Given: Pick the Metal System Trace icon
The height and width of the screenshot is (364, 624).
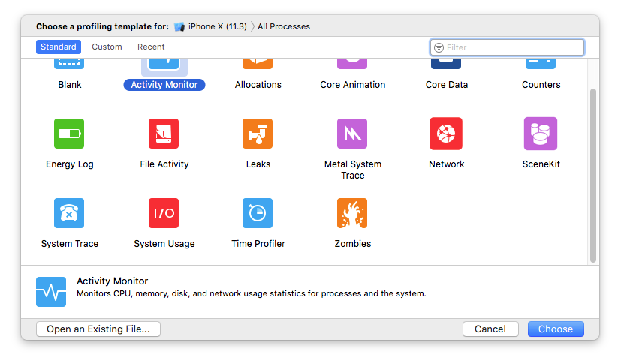Looking at the screenshot, I should [x=352, y=134].
